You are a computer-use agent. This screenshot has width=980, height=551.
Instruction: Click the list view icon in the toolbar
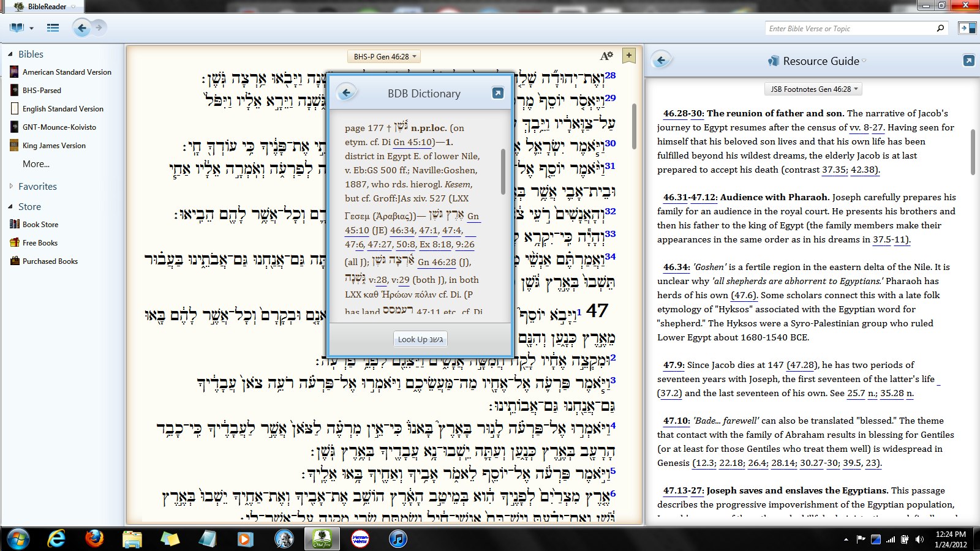point(53,28)
